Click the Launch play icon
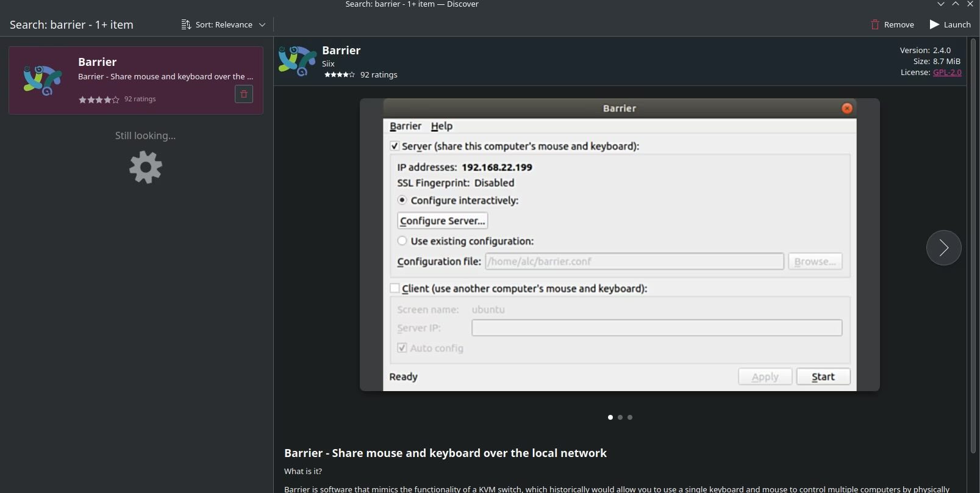980x493 pixels. click(x=934, y=24)
